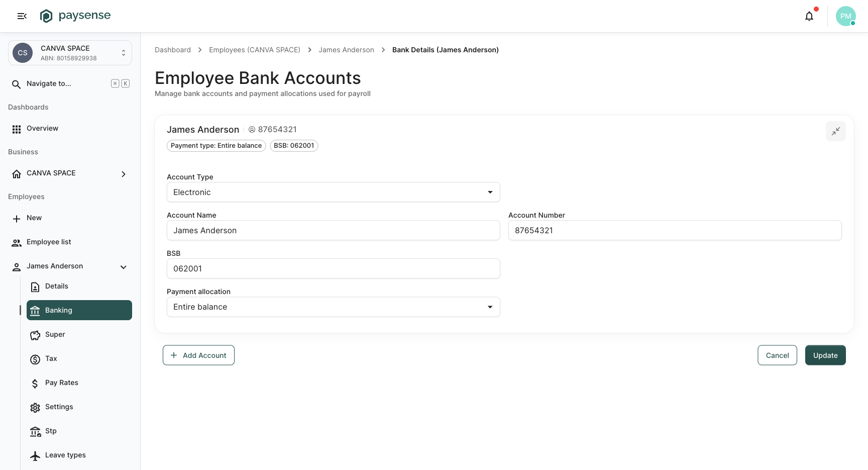The height and width of the screenshot is (470, 868).
Task: Open the Account Type dropdown
Action: tap(334, 192)
